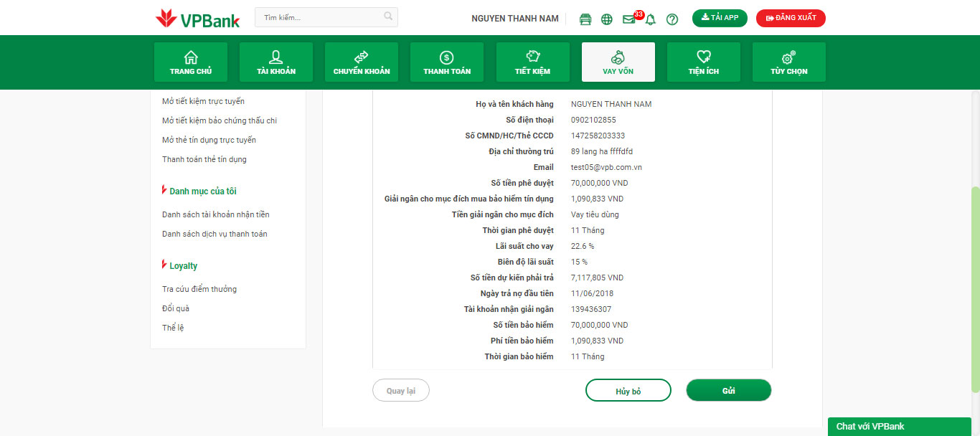Open the help question mark icon
This screenshot has width=980, height=436.
[672, 19]
